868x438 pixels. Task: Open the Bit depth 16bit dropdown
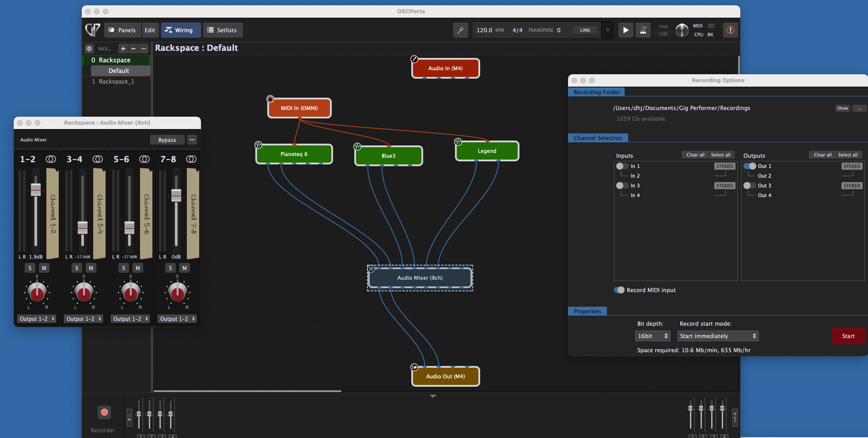pos(652,336)
